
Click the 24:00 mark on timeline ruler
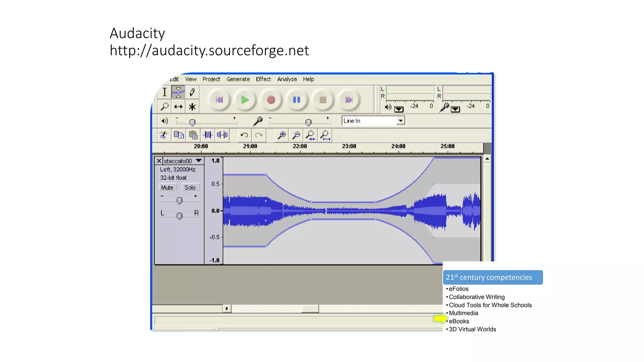point(398,146)
